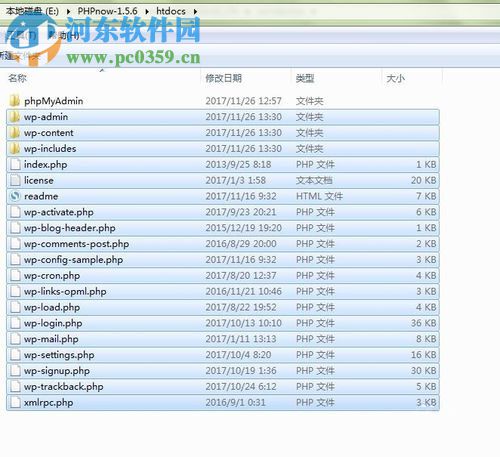Select the wp-settings.php file icon
Screen dimensions: 500x457
tap(15, 355)
